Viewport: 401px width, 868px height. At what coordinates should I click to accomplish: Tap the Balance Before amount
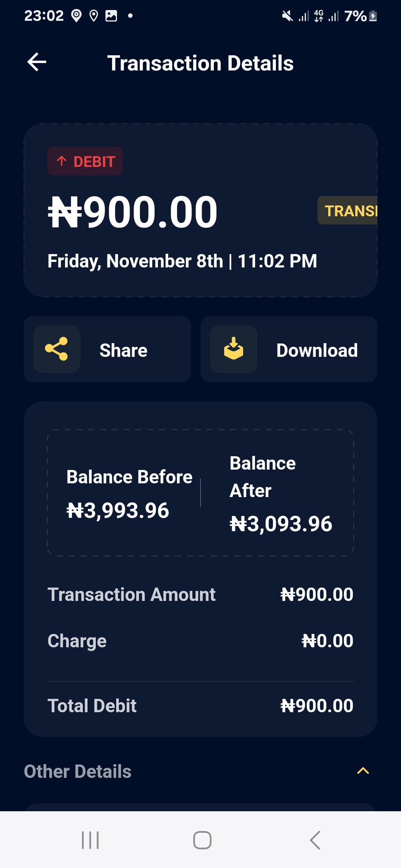pos(118,510)
